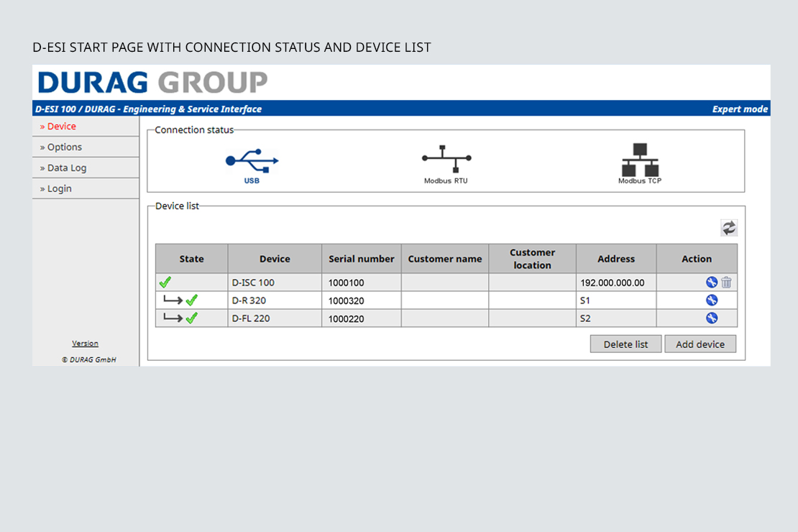Open the Version link
Image resolution: width=798 pixels, height=532 pixels.
pyautogui.click(x=85, y=344)
